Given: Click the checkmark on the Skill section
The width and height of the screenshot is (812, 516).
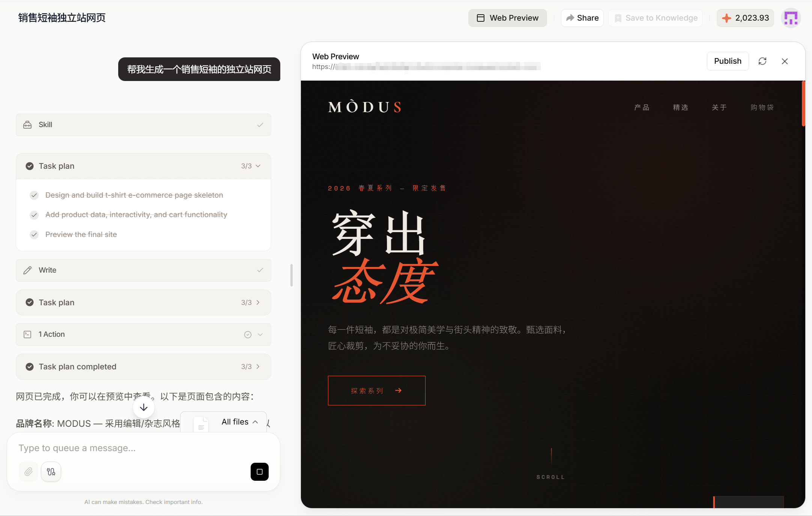Looking at the screenshot, I should click(x=260, y=124).
